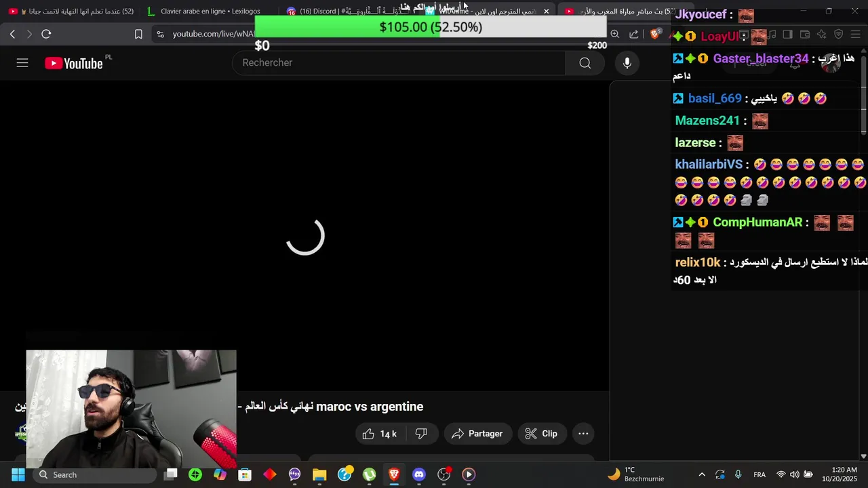The image size is (868, 488).
Task: Open the YouTube guide hamburger menu
Action: coord(22,63)
